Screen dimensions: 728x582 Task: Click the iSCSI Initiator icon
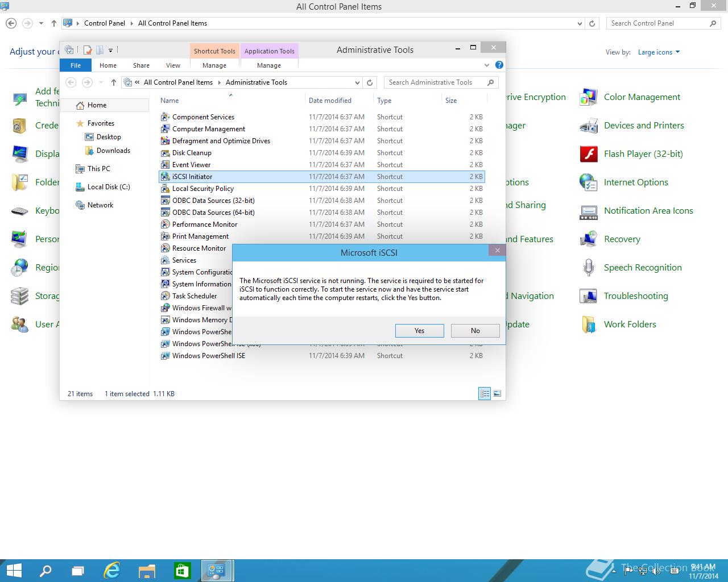click(165, 177)
